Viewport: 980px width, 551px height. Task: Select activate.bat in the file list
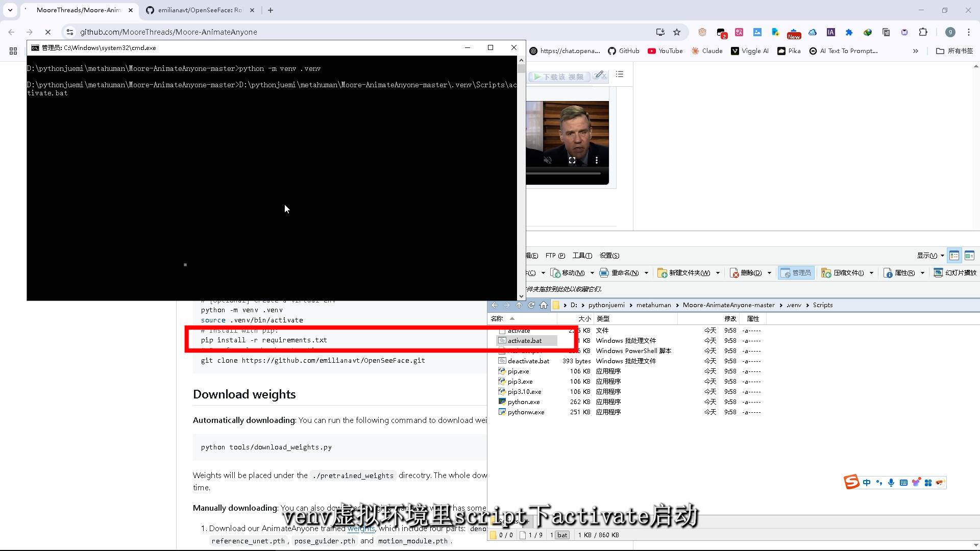(525, 341)
